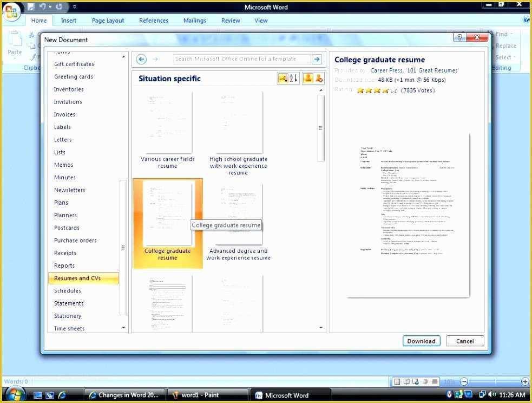The image size is (532, 403).
Task: Click template pane scroll-down arrow
Action: click(x=320, y=327)
